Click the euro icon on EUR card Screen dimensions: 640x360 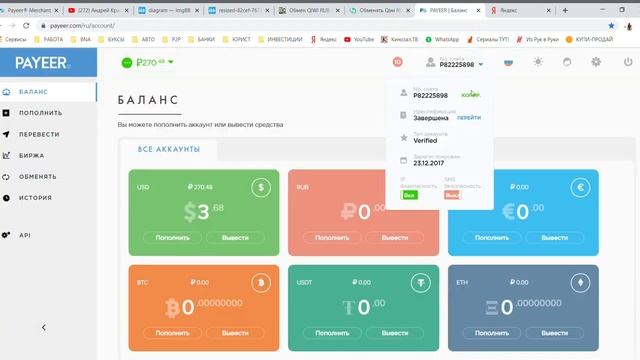pos(580,188)
